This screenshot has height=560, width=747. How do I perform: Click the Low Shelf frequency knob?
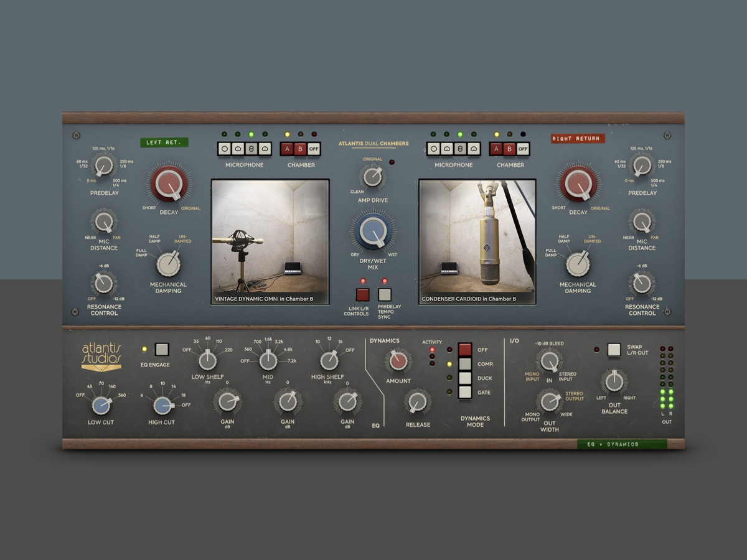[x=207, y=360]
